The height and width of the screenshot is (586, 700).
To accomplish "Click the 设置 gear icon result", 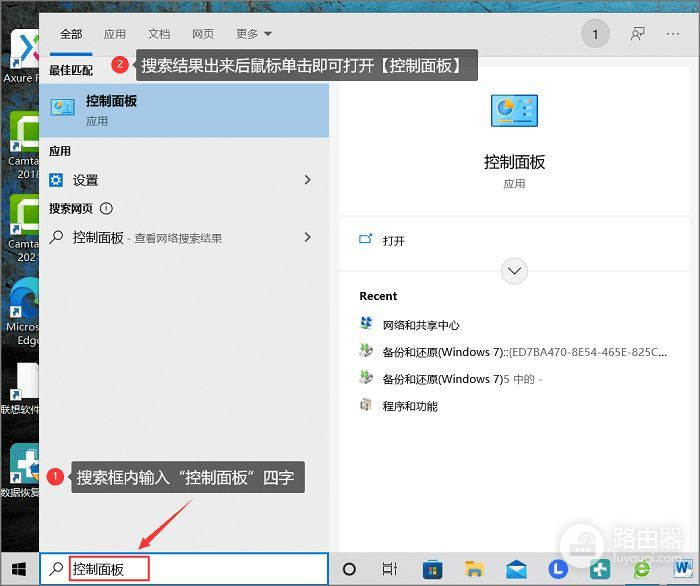I will (59, 180).
